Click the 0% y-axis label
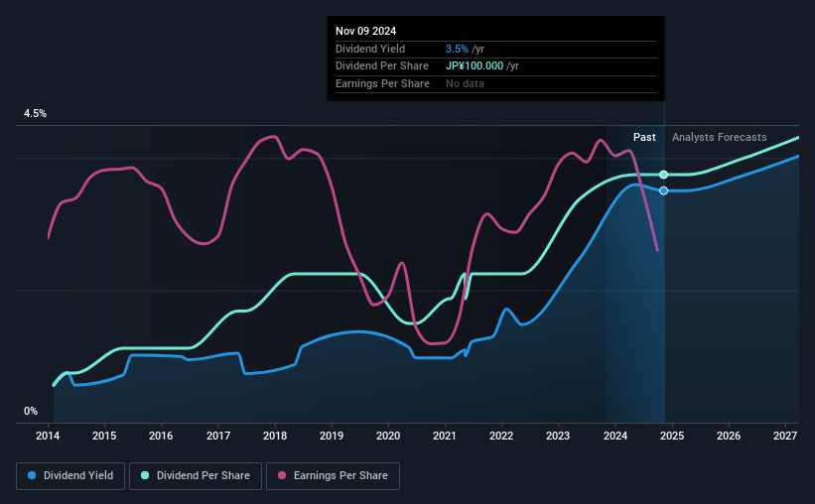Viewport: 815px width, 504px height. pyautogui.click(x=31, y=411)
